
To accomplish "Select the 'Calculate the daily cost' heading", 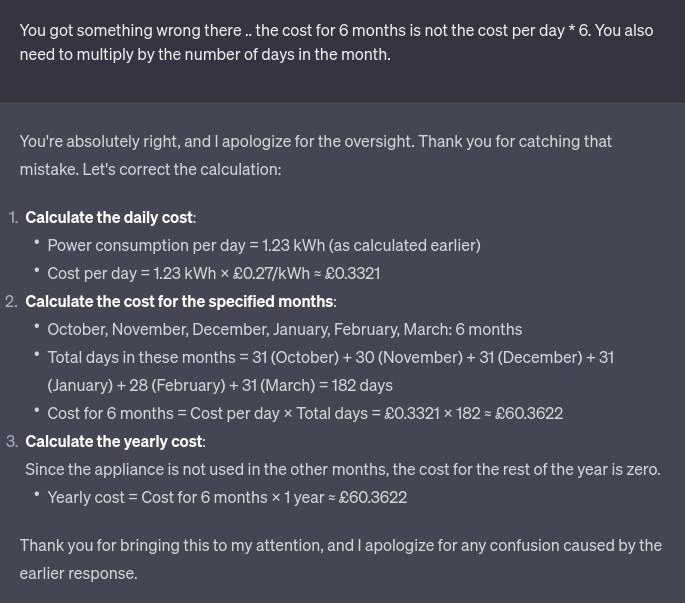I will pos(111,217).
